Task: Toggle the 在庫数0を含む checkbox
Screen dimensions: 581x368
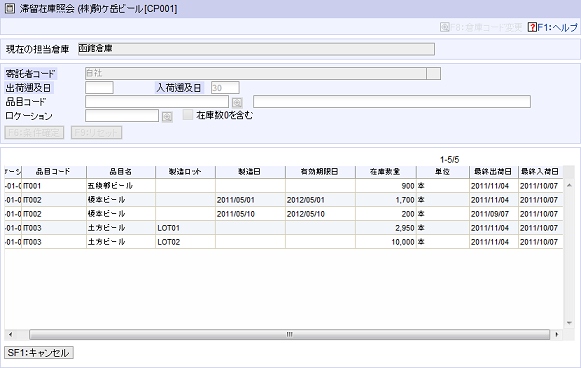Action: tap(187, 115)
